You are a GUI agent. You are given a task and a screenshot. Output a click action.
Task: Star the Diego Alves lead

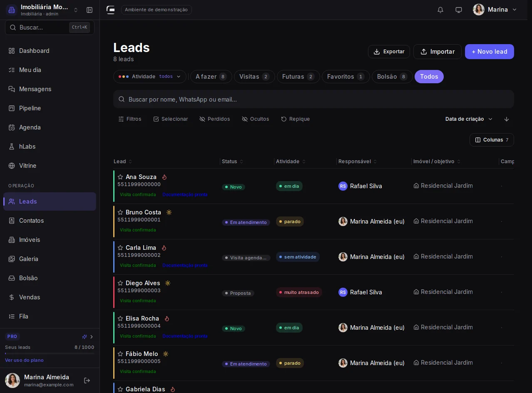(120, 283)
